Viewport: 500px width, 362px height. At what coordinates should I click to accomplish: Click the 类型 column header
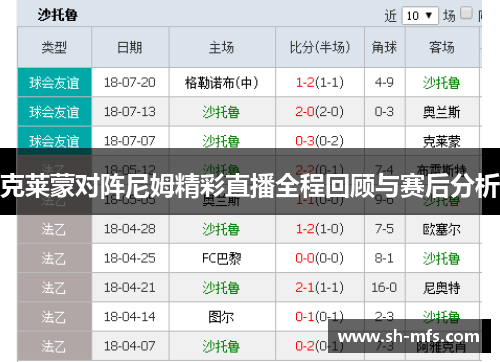click(54, 47)
